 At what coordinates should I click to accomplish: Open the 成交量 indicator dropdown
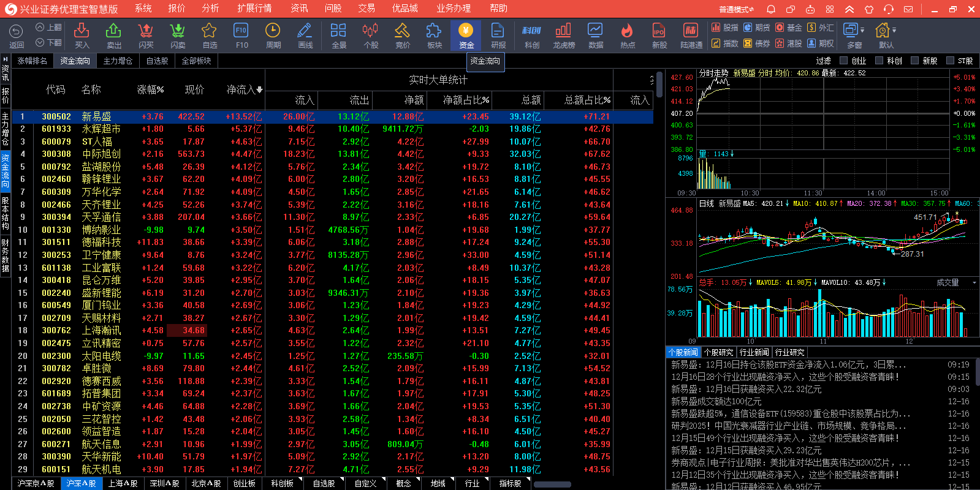coord(974,282)
